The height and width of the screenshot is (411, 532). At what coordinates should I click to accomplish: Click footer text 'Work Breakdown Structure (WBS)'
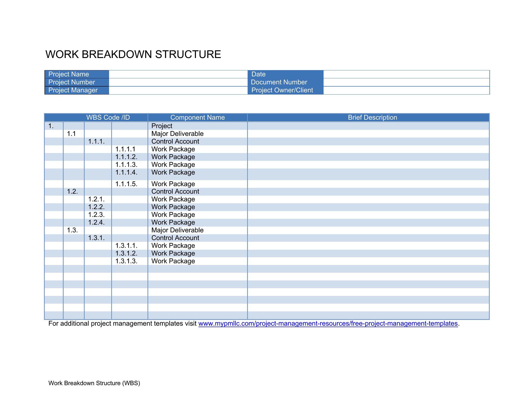94,383
